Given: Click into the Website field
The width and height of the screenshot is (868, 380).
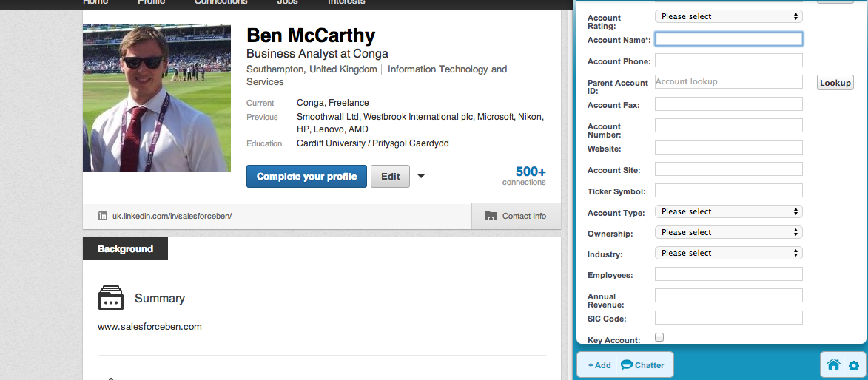Looking at the screenshot, I should [x=728, y=148].
